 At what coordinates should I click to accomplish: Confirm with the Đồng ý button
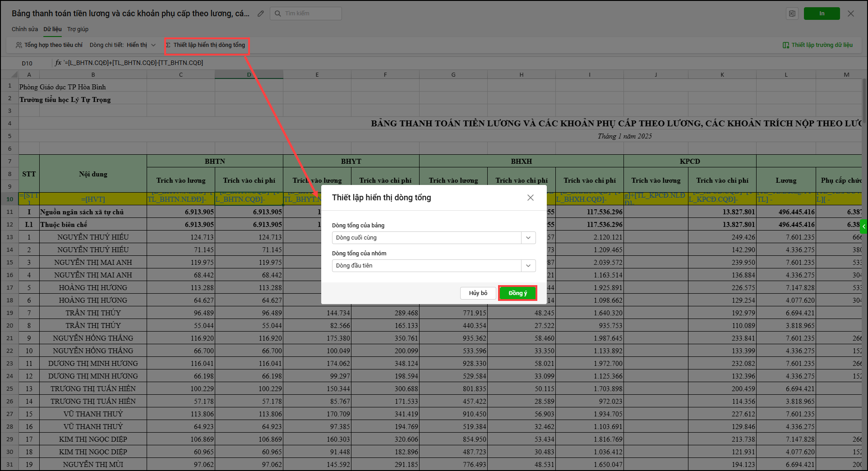point(517,293)
